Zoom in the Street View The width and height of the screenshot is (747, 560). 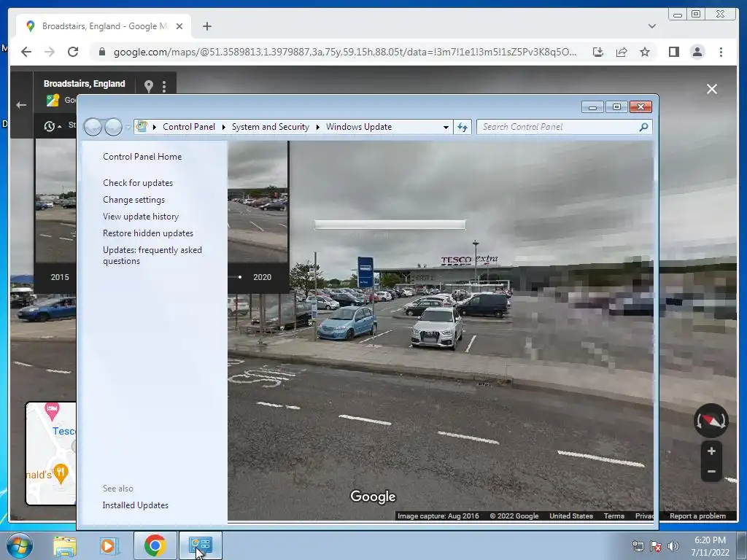[711, 451]
